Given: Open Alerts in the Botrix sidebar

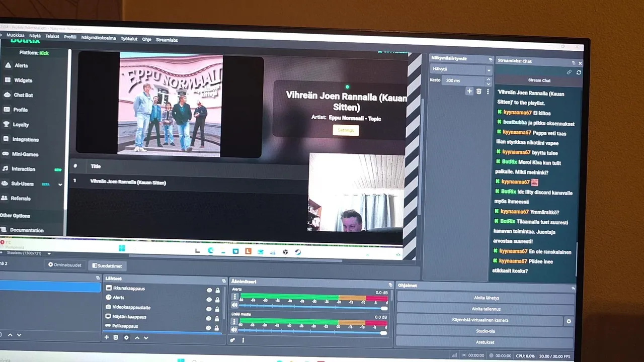Looking at the screenshot, I should (x=21, y=65).
